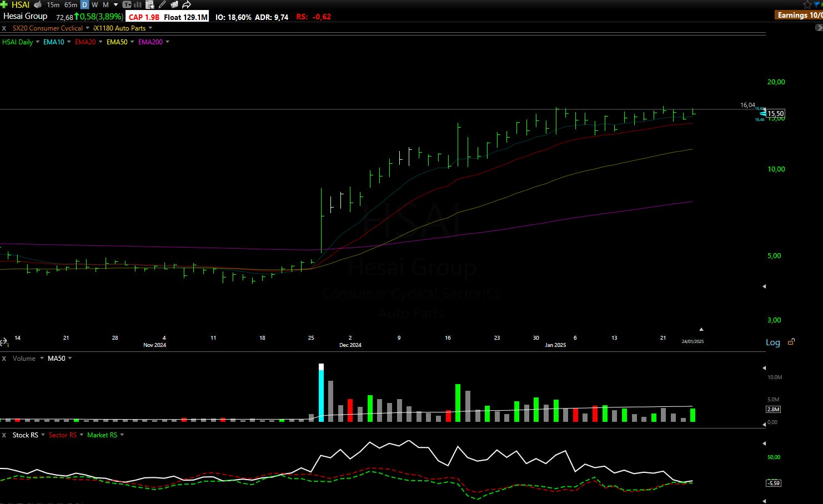Click the HSAI ticker symbol field
Image resolution: width=823 pixels, height=504 pixels.
(x=21, y=4)
